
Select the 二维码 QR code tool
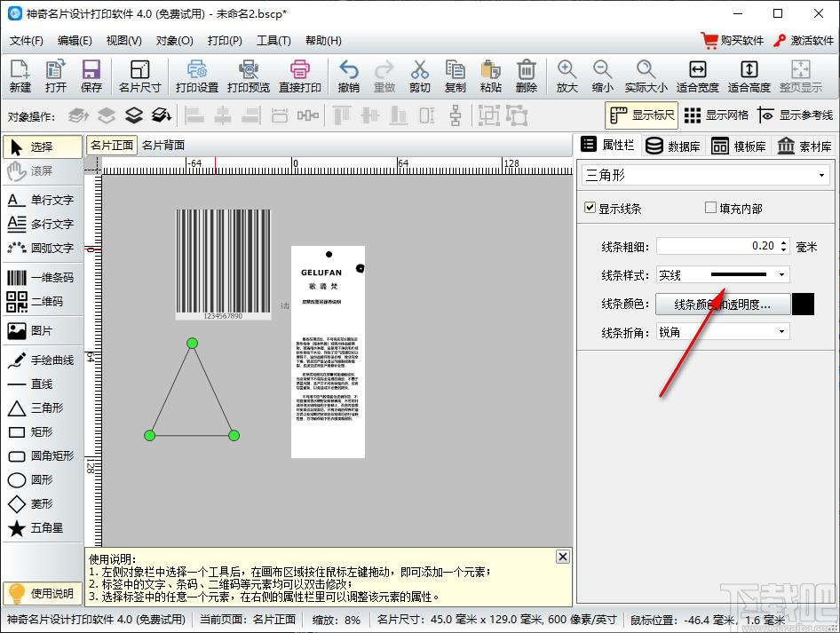(x=42, y=302)
